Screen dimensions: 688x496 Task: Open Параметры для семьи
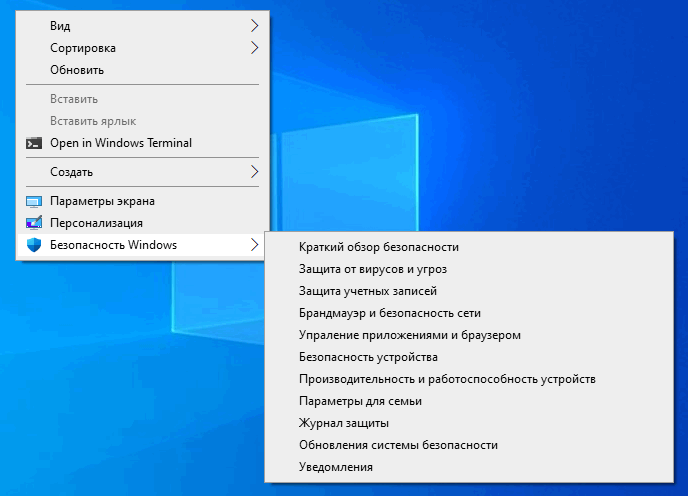pyautogui.click(x=469, y=401)
